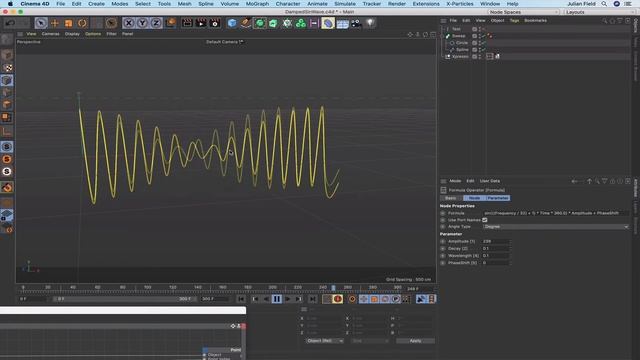Activate the Move tool

tap(55, 23)
